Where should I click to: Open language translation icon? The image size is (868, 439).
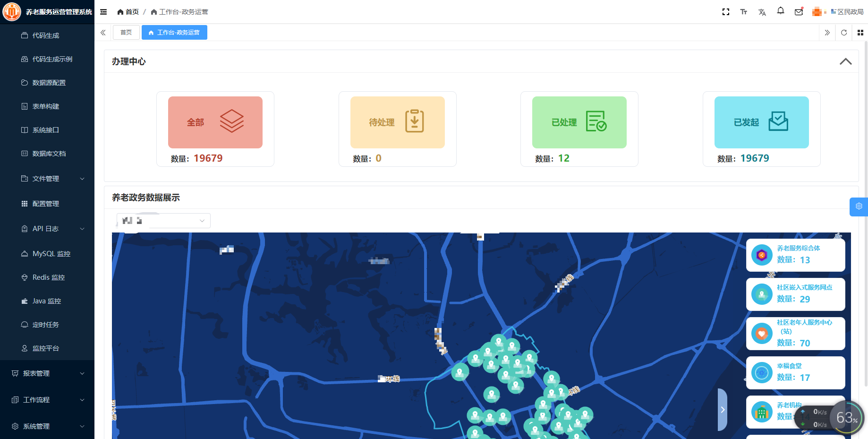(x=762, y=12)
